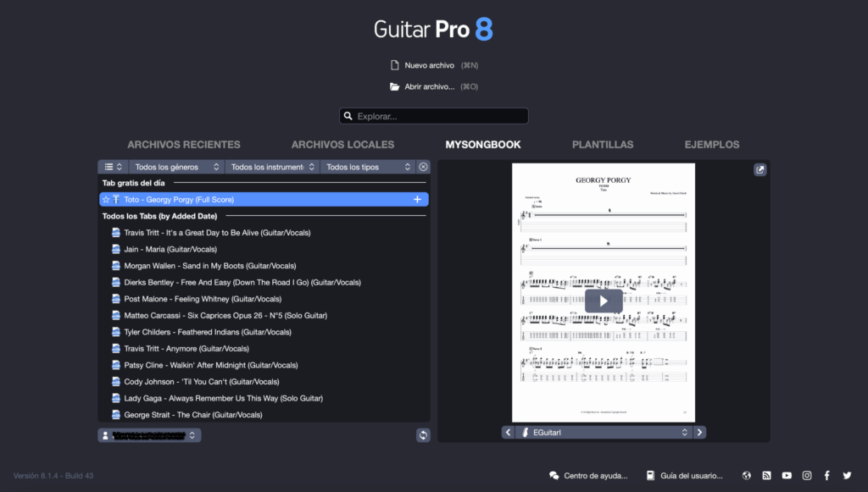This screenshot has width=868, height=492.
Task: Select Travis Tritt - Anymore (Guitar/Vocals)
Action: 264,349
